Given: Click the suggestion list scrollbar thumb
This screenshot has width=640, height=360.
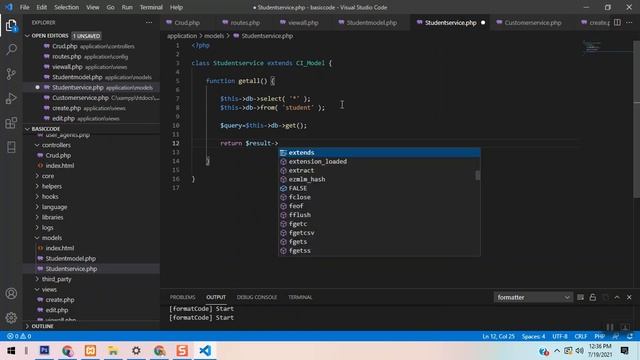Looking at the screenshot, I should (x=478, y=175).
